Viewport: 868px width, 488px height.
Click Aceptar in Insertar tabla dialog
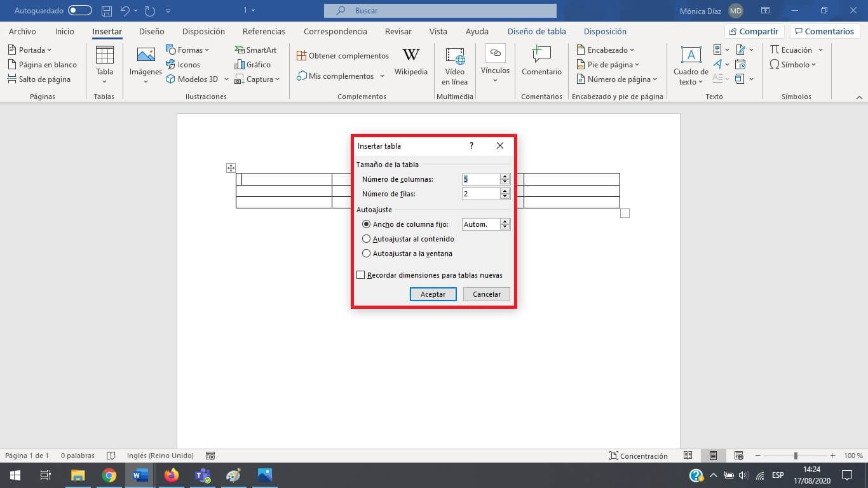tap(433, 294)
